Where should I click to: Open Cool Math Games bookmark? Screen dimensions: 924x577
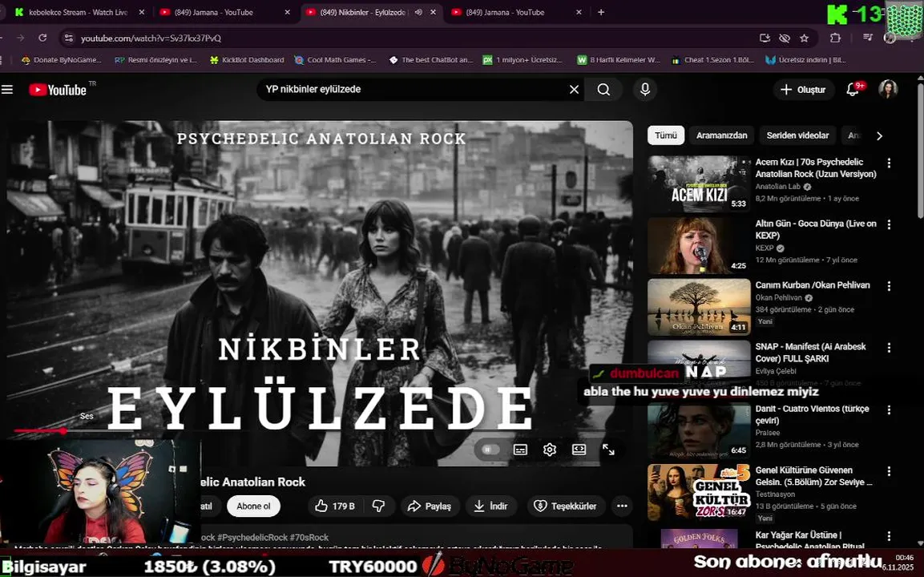pos(335,60)
